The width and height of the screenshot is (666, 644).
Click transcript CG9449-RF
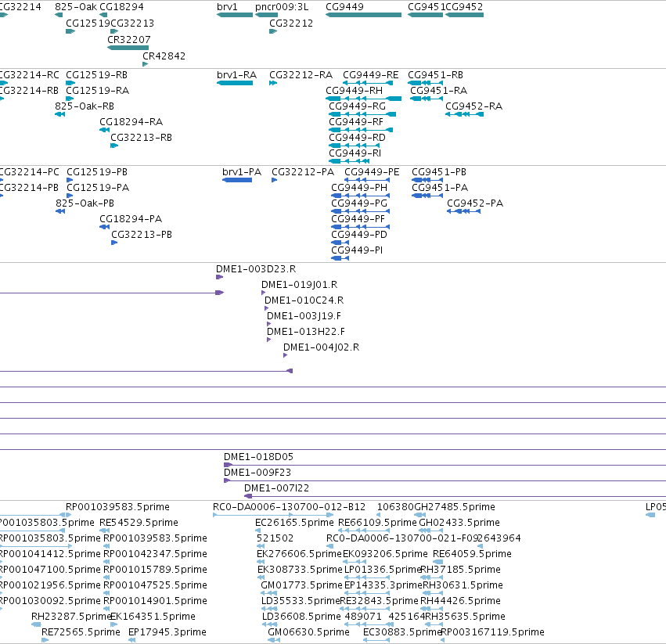pyautogui.click(x=361, y=130)
